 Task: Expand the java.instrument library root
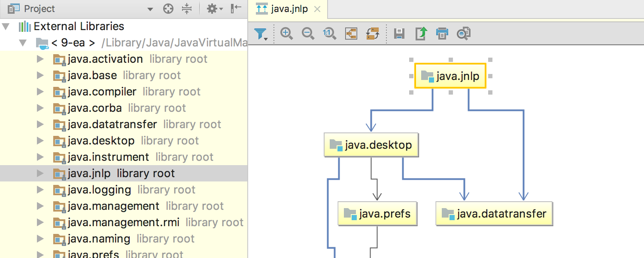click(x=40, y=157)
